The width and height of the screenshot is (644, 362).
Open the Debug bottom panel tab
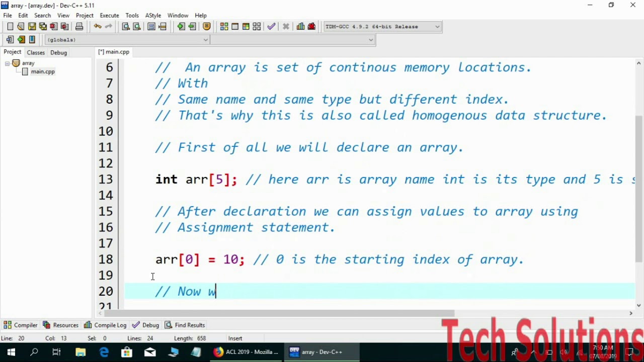click(145, 325)
